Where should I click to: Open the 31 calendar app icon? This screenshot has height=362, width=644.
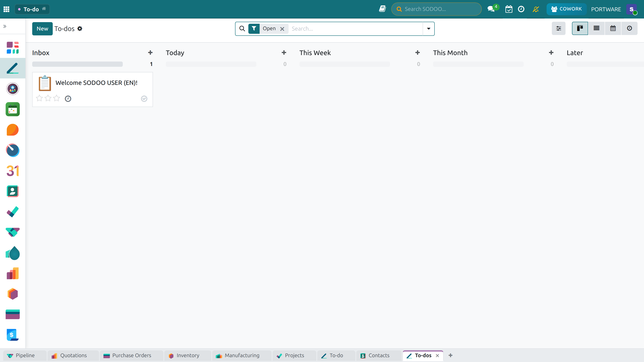pos(13,171)
